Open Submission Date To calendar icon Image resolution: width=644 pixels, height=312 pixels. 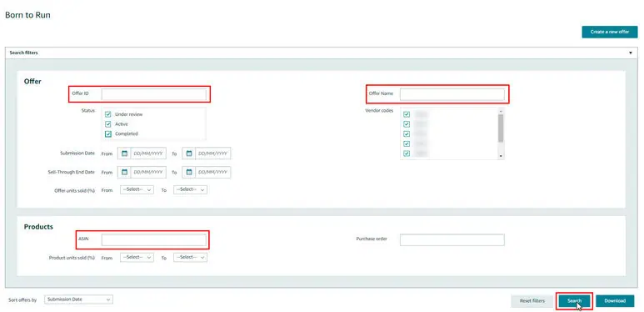189,153
